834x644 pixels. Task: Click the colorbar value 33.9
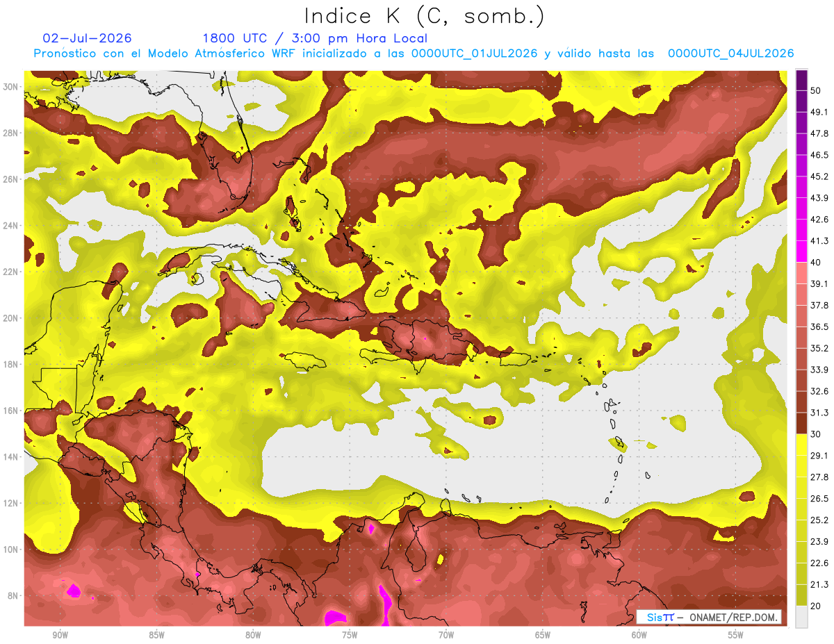coord(819,370)
